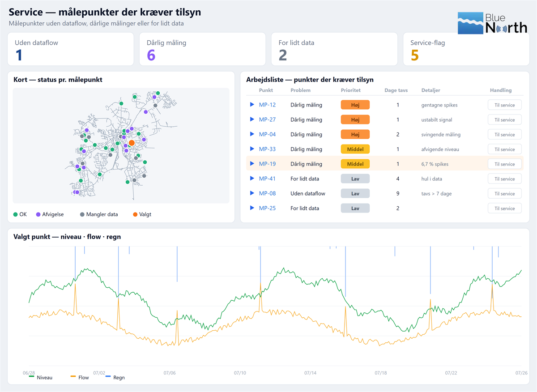The width and height of the screenshot is (537, 392).
Task: Click the 'svingende måling' detail text
Action: 441,135
